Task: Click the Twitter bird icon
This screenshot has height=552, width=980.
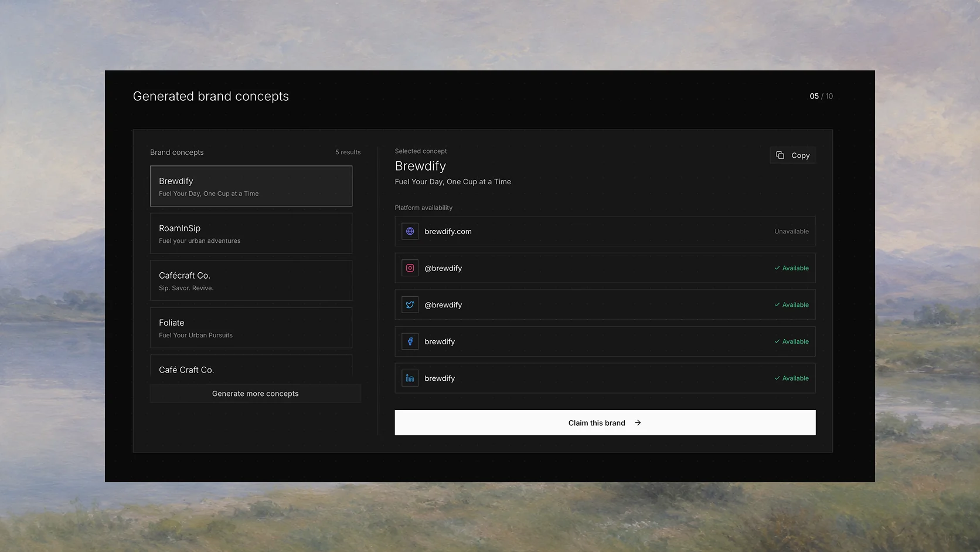Action: click(410, 305)
